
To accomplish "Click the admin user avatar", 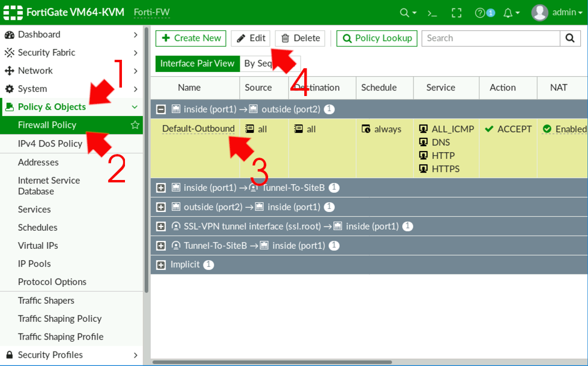I will click(x=540, y=13).
